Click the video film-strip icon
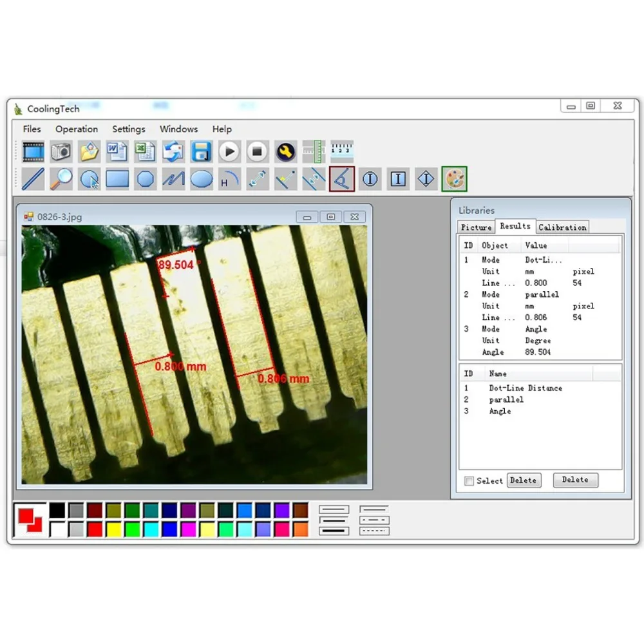644x644 pixels. tap(33, 151)
